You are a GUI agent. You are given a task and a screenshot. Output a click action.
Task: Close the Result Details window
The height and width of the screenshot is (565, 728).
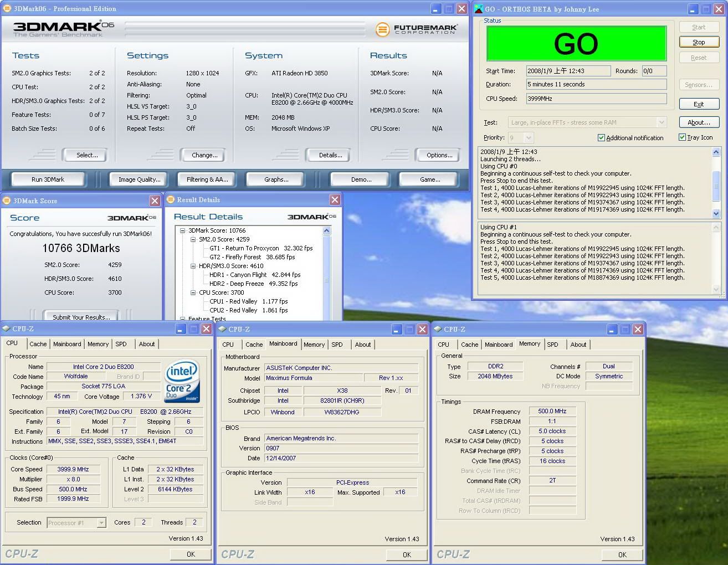click(x=335, y=199)
